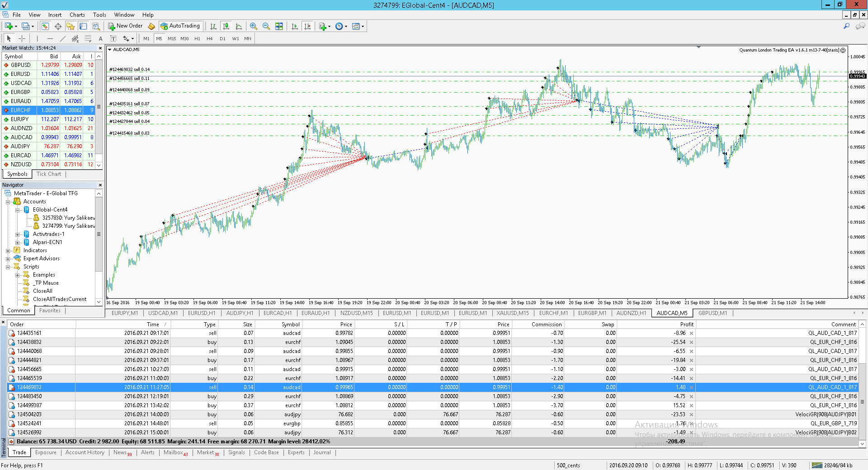868x470 pixels.
Task: Select the Cursor arrow tool
Action: coord(9,38)
